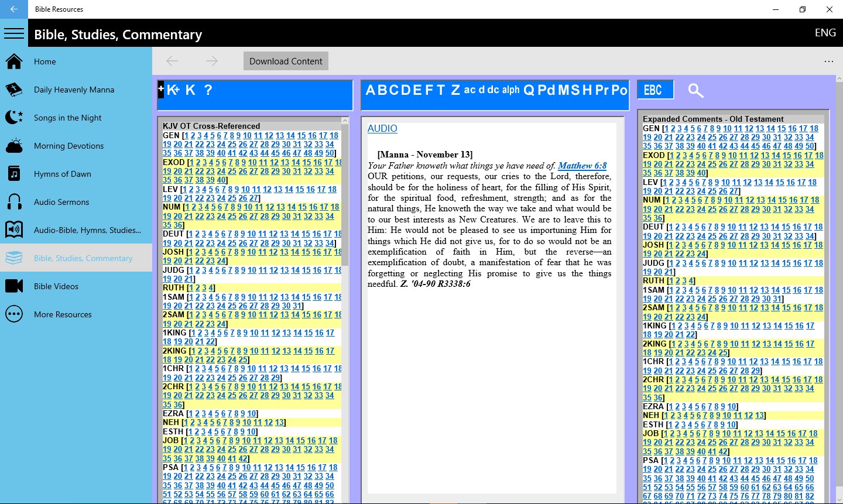Click the ENG language selector

(825, 33)
